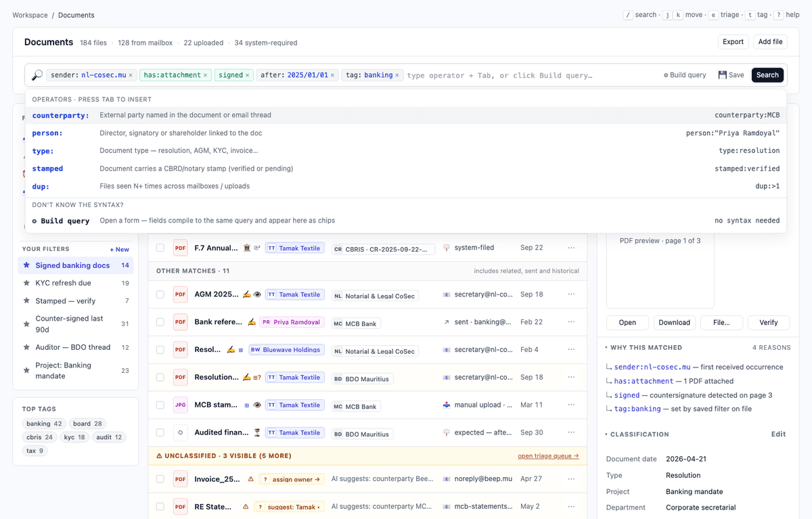This screenshot has width=812, height=519.
Task: Click sent arrow icon on Bank reference row
Action: [x=447, y=322]
